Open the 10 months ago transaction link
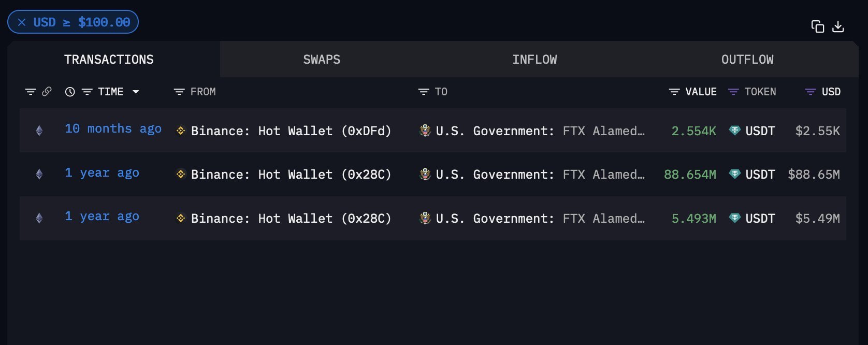This screenshot has height=345, width=868. (x=113, y=129)
